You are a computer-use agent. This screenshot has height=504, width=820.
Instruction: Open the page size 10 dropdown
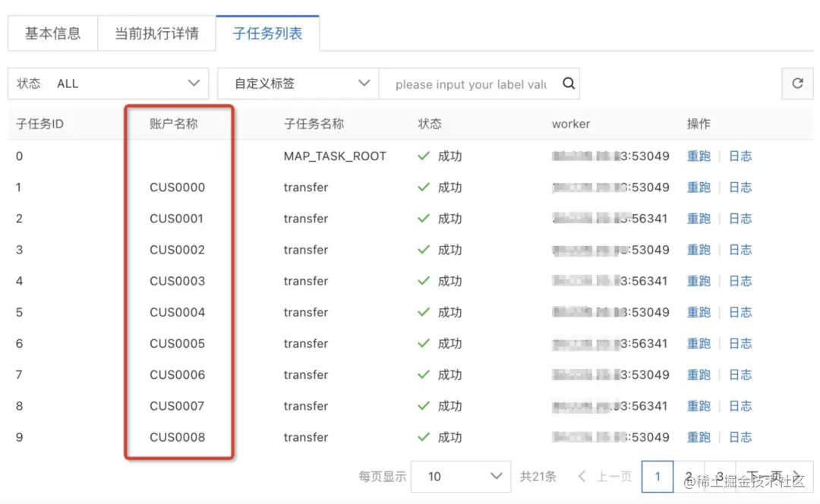[x=461, y=476]
